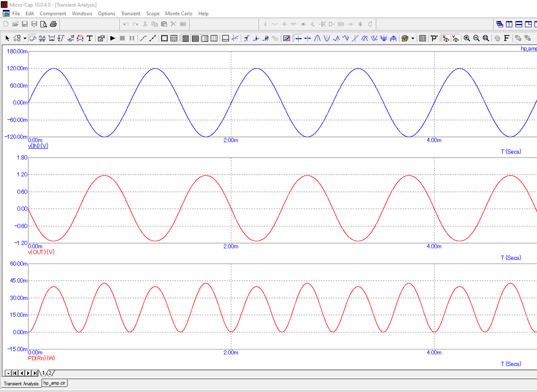The width and height of the screenshot is (537, 392).
Task: Stop the simulation run
Action: click(122, 38)
